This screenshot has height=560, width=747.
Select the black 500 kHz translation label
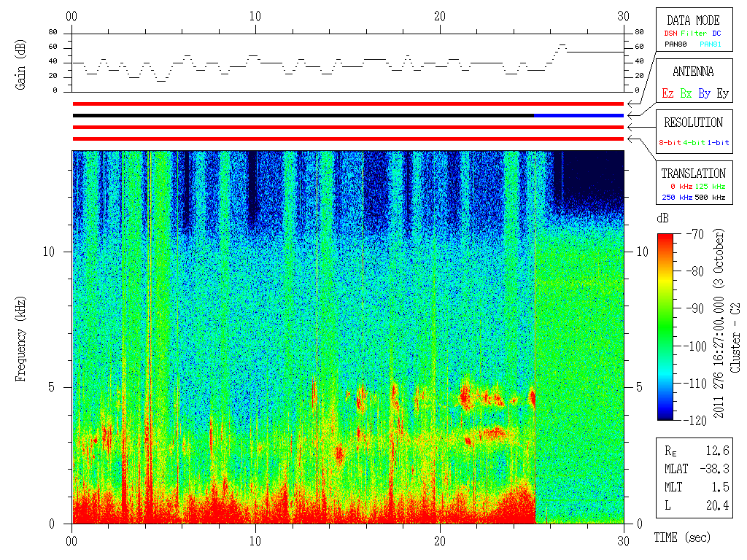pyautogui.click(x=710, y=197)
